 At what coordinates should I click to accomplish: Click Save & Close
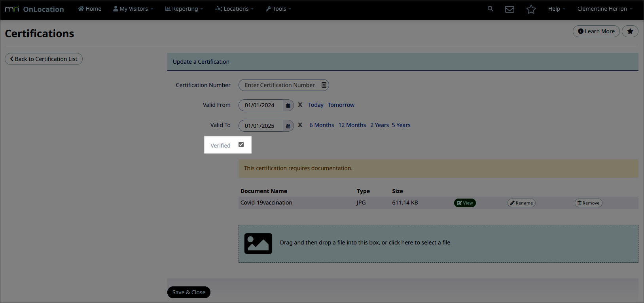click(x=189, y=292)
